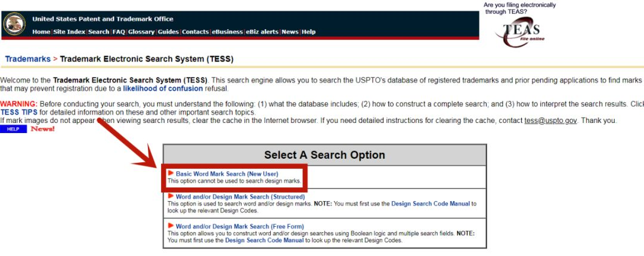Image resolution: width=644 pixels, height=256 pixels.
Task: Open eBusiness in the top navigation
Action: point(228,32)
